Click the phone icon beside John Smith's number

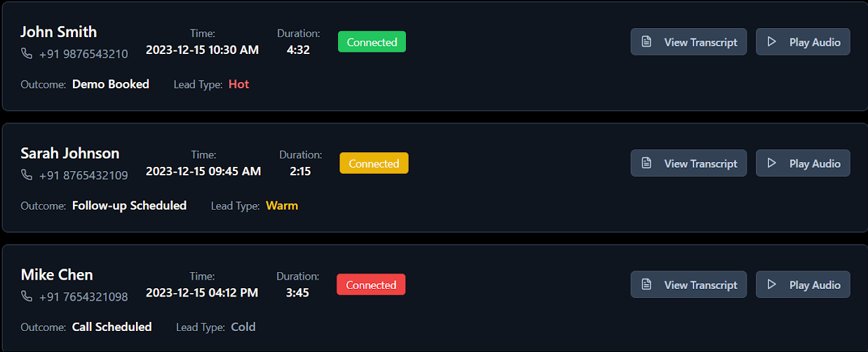tap(27, 53)
